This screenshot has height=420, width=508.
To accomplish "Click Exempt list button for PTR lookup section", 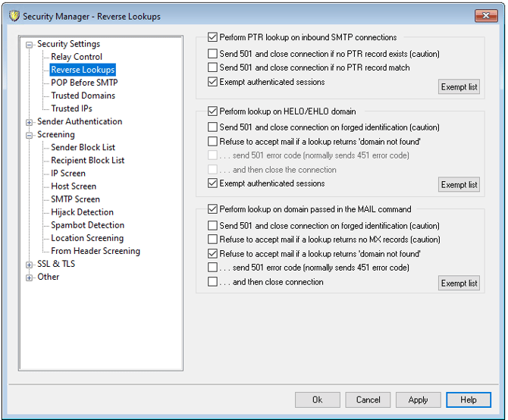I will click(x=459, y=87).
